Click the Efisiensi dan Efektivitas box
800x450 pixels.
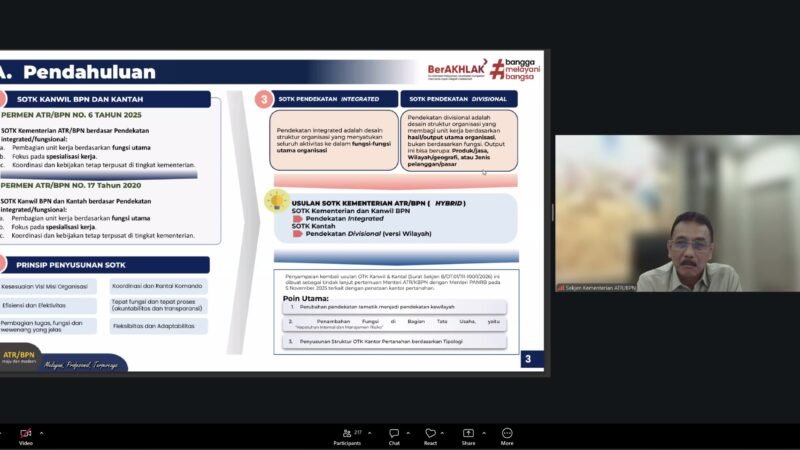click(x=48, y=306)
